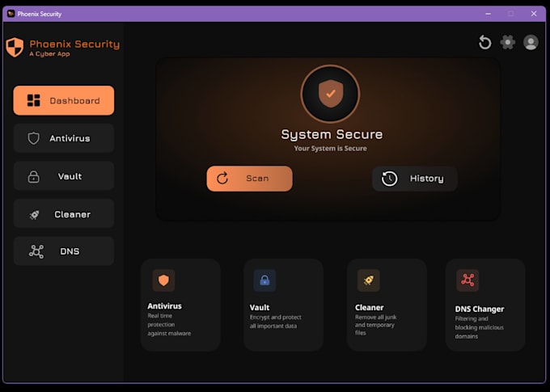Click the 'A Cyber App' tagline
This screenshot has width=550, height=392.
click(49, 54)
